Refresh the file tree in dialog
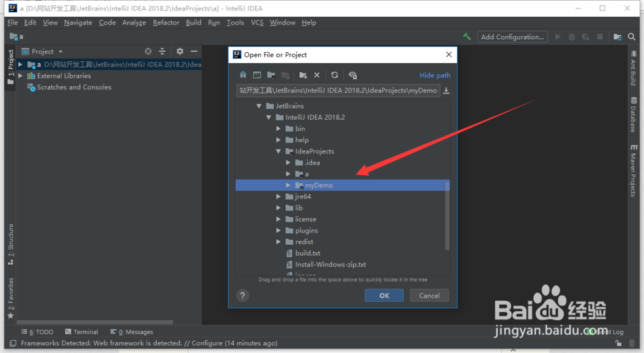The height and width of the screenshot is (353, 644). point(335,75)
